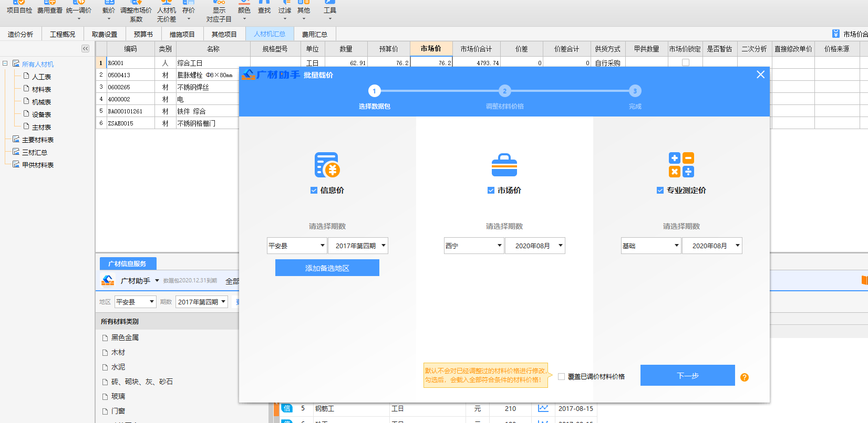
Task: Click the 存价 toolbar tool
Action: point(189,10)
